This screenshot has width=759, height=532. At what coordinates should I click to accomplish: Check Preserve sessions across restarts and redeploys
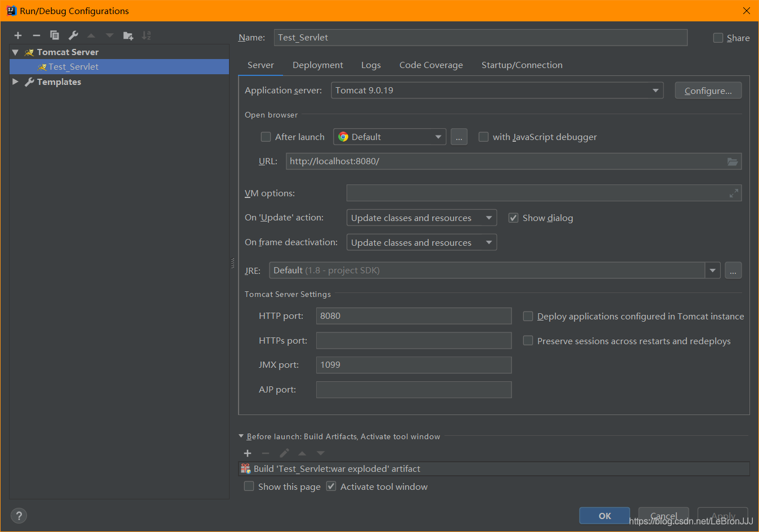point(528,341)
